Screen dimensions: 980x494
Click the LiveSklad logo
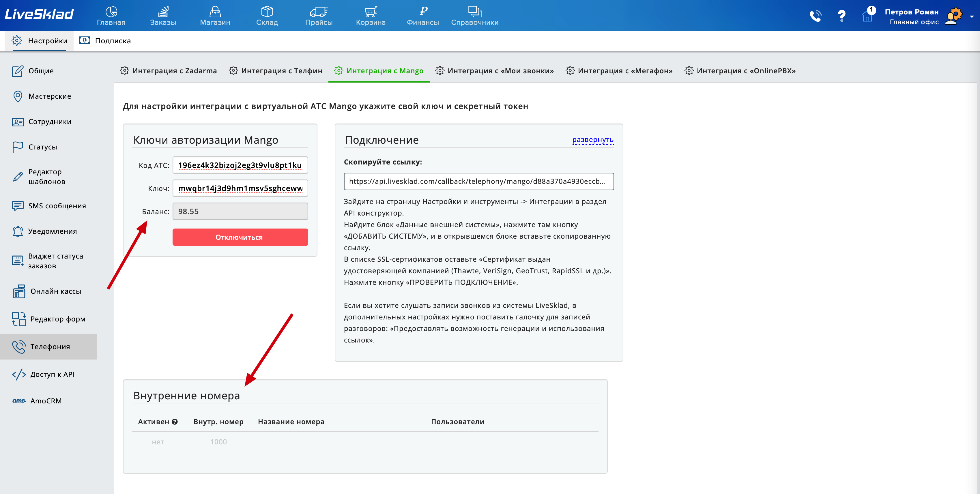pos(39,14)
